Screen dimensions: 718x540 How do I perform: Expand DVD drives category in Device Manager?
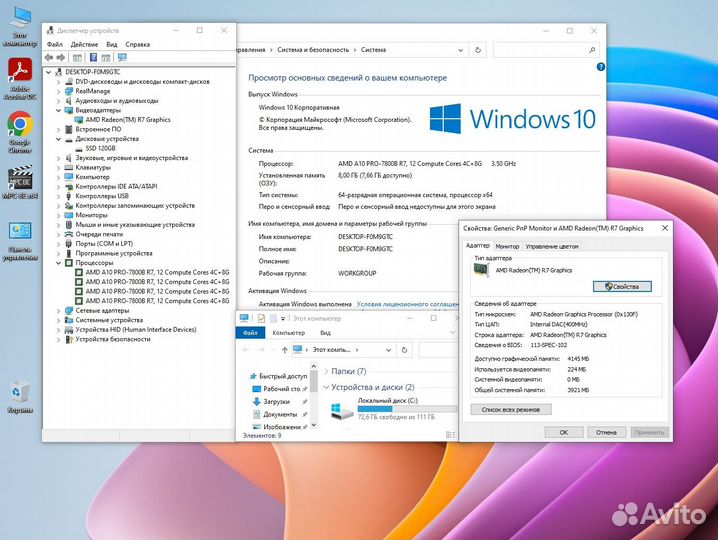(58, 82)
